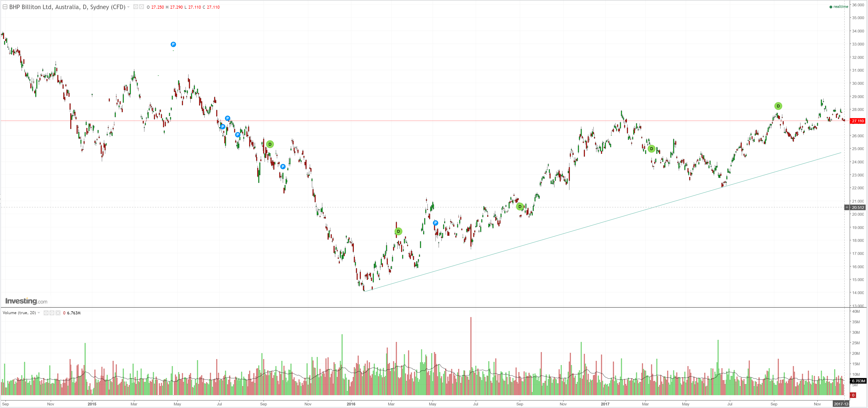The height and width of the screenshot is (408, 868).
Task: Click green D marker near March 2016
Action: (398, 232)
